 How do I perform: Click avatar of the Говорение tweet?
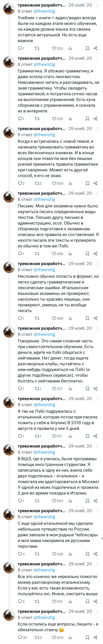(x=9, y=332)
